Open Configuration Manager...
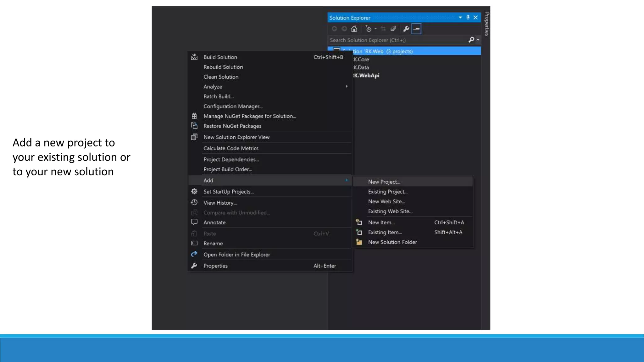 pos(270,106)
